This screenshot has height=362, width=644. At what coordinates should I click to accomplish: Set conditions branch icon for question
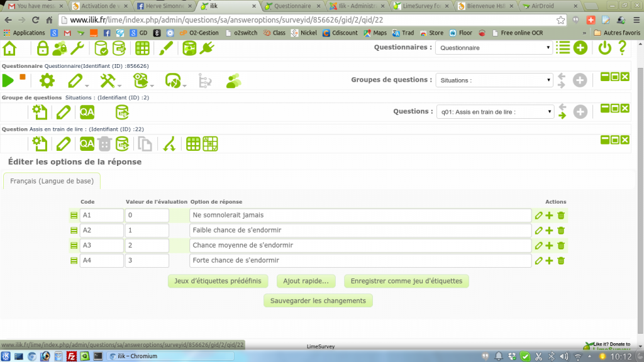[x=169, y=144]
